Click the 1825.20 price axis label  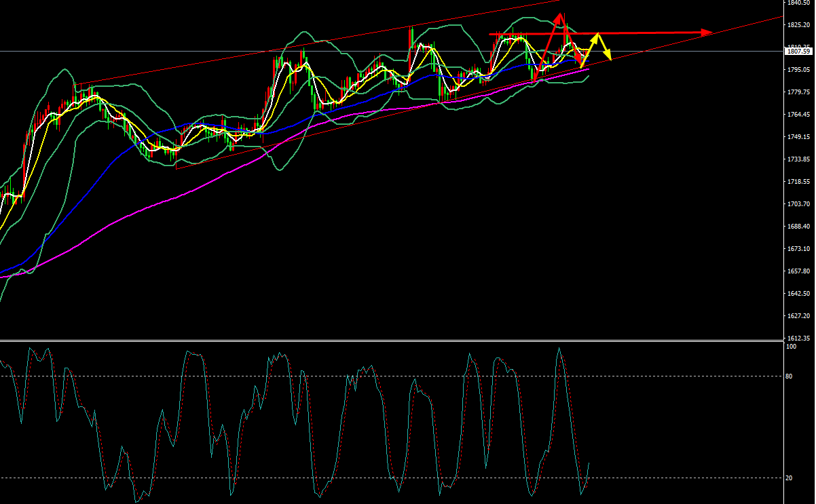click(798, 25)
